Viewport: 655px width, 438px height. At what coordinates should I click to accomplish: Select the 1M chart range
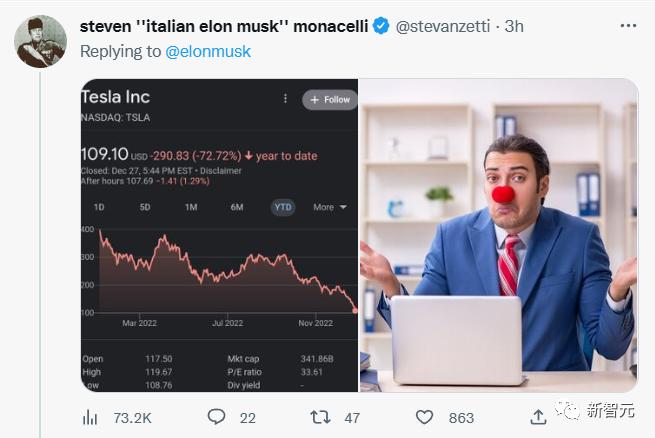[191, 207]
